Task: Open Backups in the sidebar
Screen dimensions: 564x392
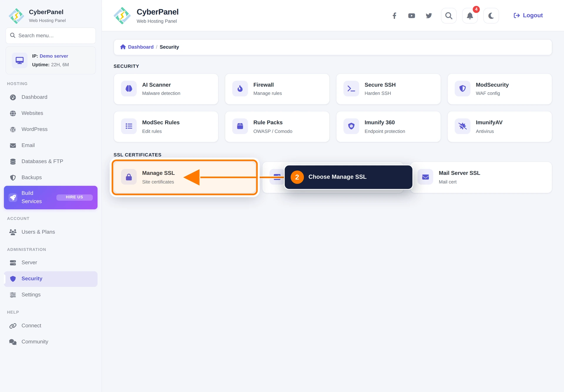Action: (51, 177)
